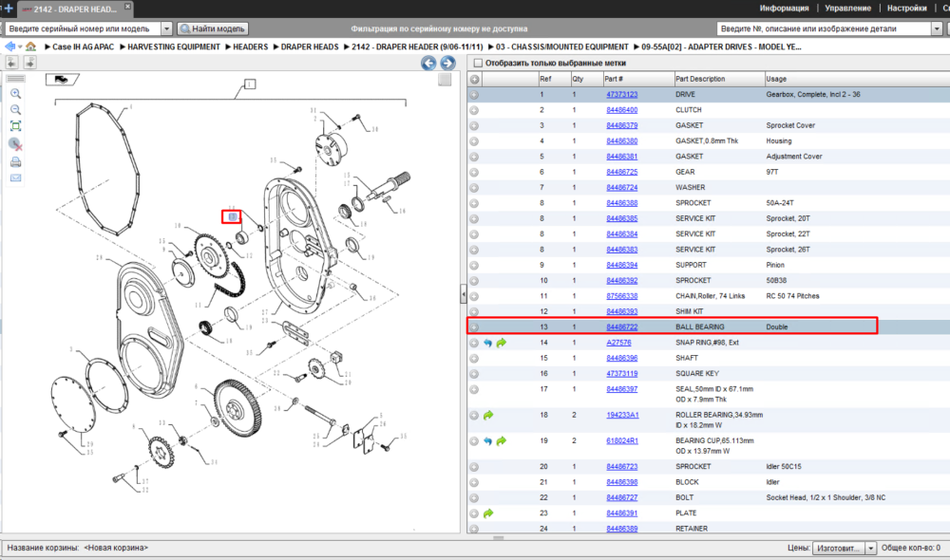Open part number link 618024R1
This screenshot has width=950, height=560.
[622, 441]
